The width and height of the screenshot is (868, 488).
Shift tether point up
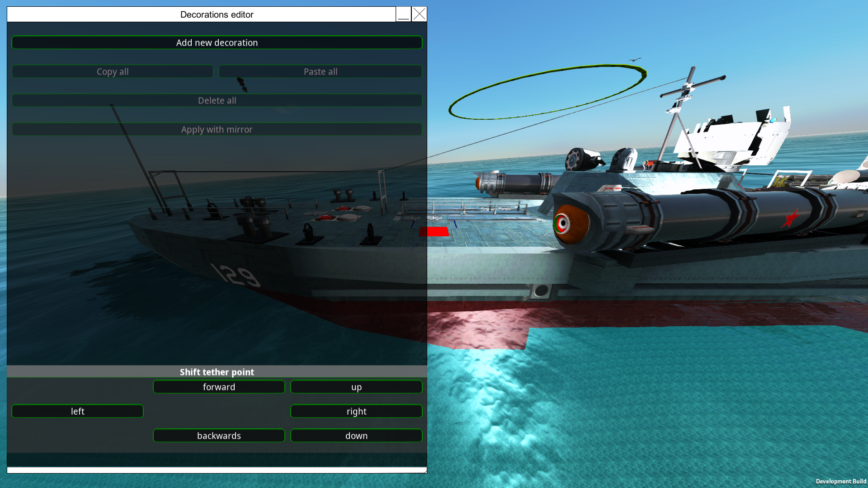[x=356, y=387]
